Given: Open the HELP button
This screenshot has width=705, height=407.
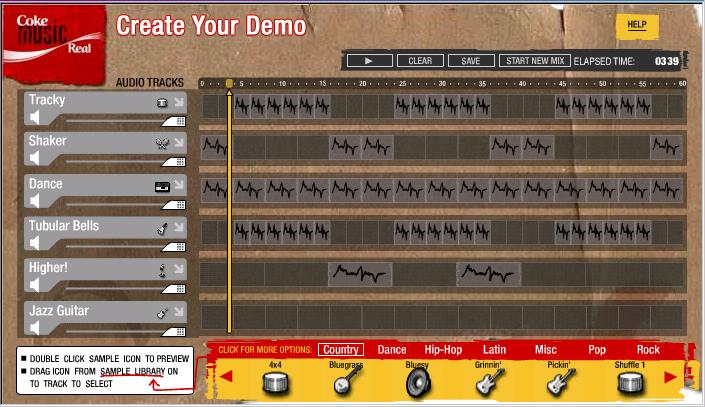Looking at the screenshot, I should pyautogui.click(x=637, y=26).
